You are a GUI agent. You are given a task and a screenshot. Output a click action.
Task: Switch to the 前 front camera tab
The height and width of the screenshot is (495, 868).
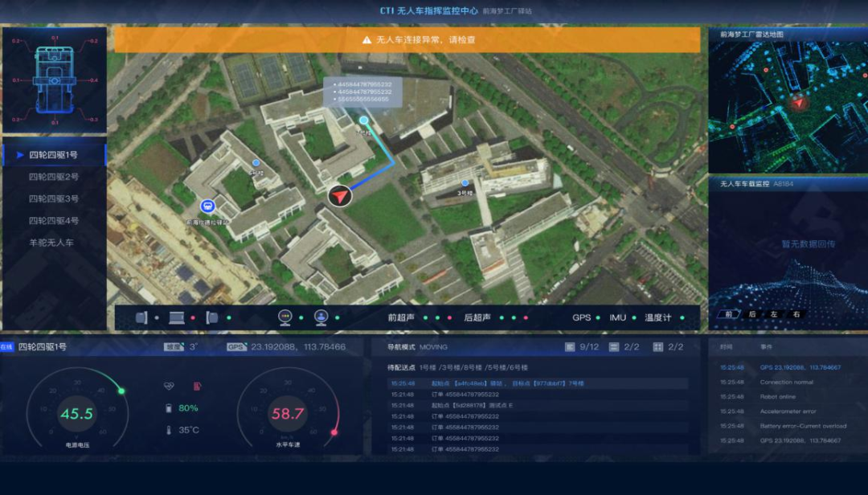(x=730, y=314)
